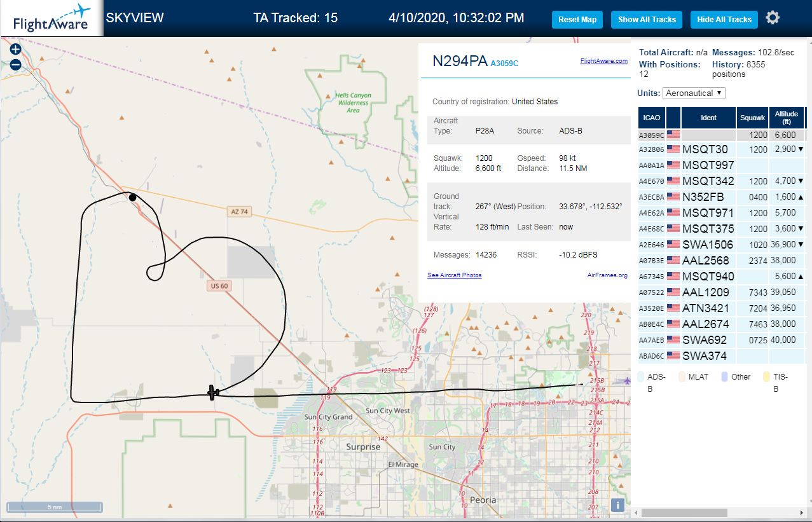Open map info button
Image resolution: width=812 pixels, height=522 pixels.
pyautogui.click(x=617, y=505)
